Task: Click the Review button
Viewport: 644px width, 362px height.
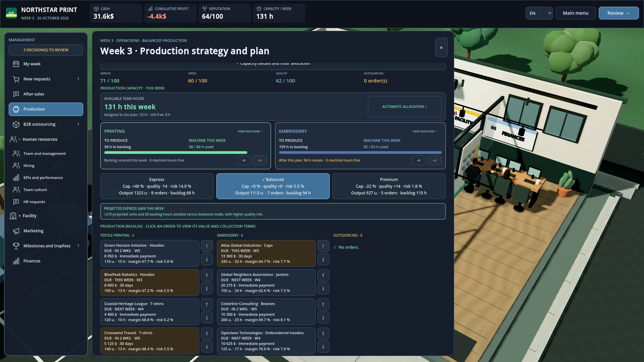Action: pos(619,13)
